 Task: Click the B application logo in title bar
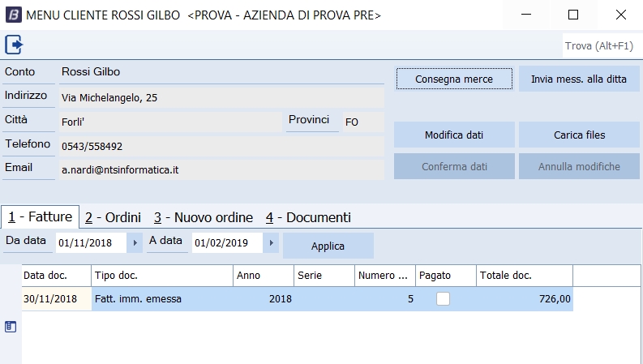coord(13,15)
